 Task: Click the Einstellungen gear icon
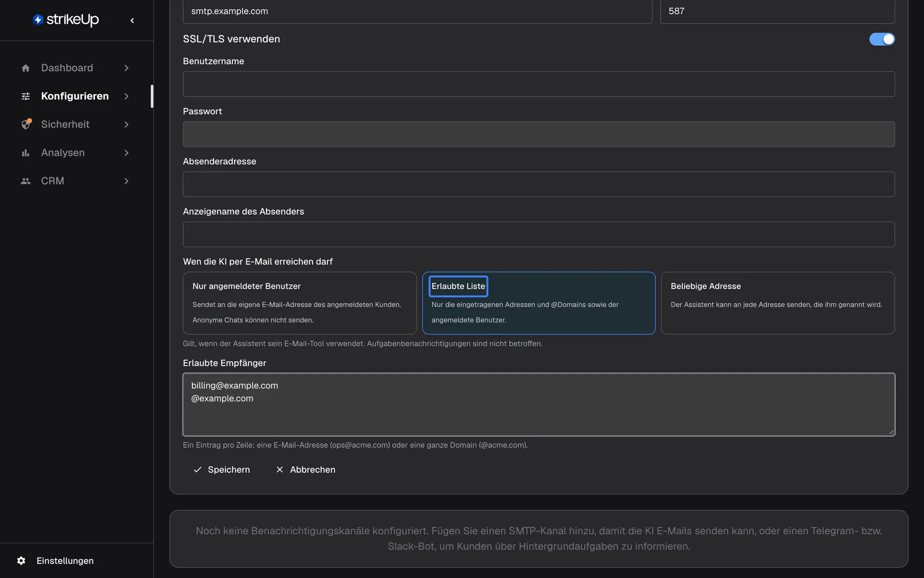21,561
